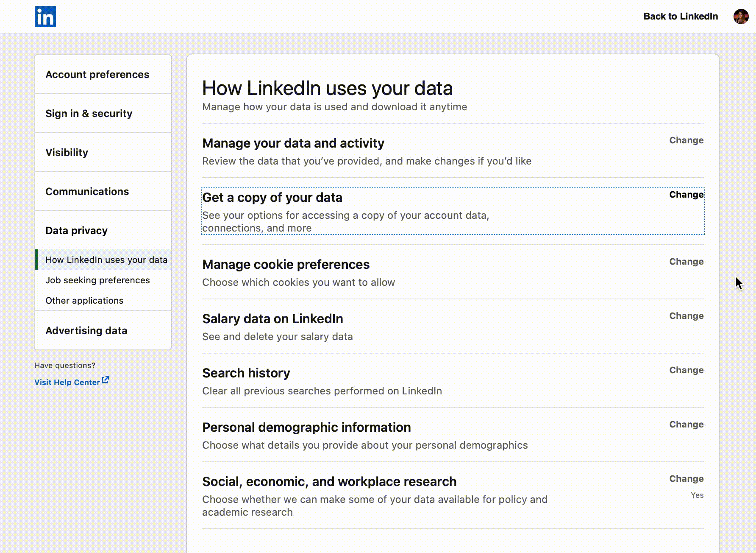The width and height of the screenshot is (756, 553).
Task: Open Manage cookie preferences heading
Action: click(286, 265)
